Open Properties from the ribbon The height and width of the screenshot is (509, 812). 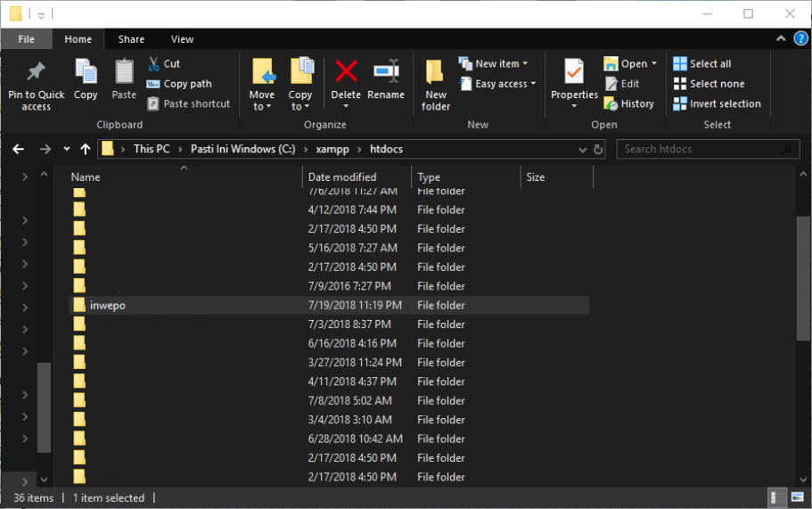(x=573, y=73)
